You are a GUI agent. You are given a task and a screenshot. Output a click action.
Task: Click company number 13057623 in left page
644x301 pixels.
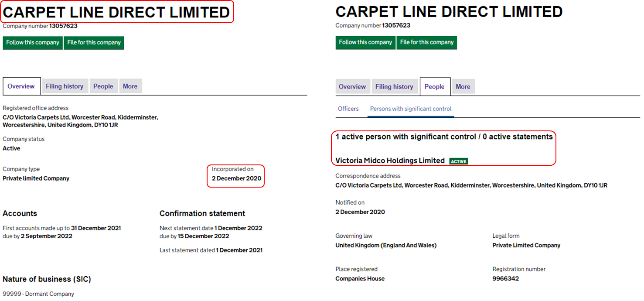63,26
